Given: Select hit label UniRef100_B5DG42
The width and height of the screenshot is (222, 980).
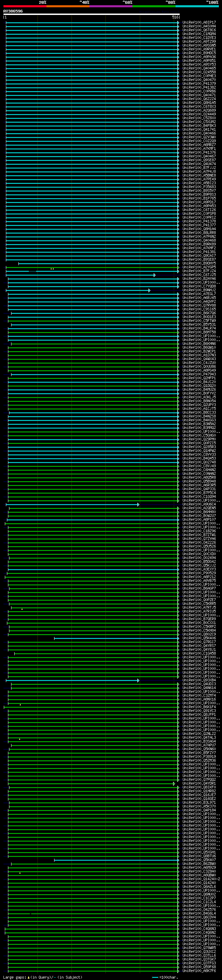Looking at the screenshot, I should point(199,561).
